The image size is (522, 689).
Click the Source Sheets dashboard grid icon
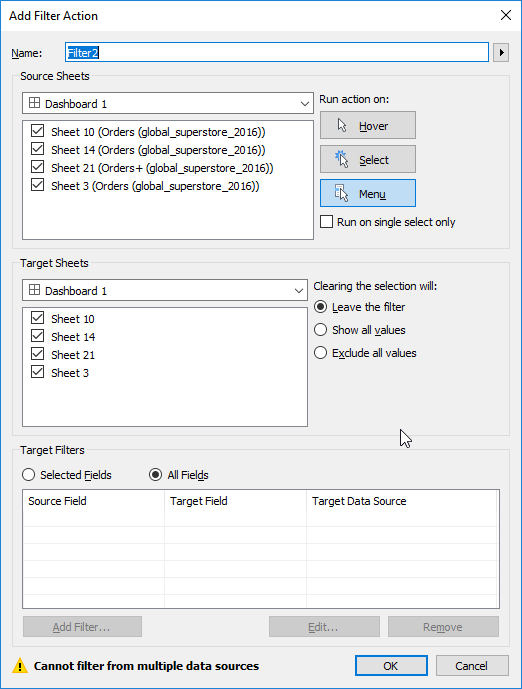coord(34,103)
